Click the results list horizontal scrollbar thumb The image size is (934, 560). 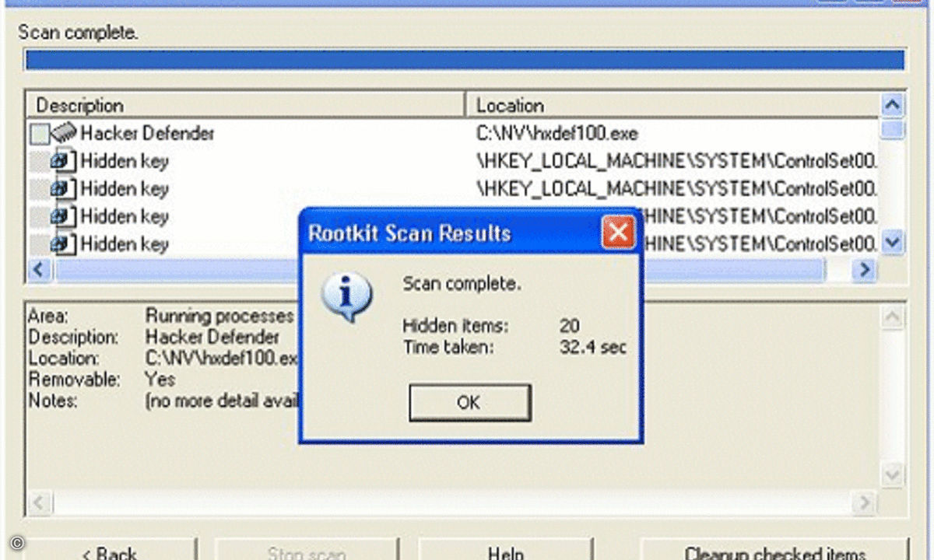439,270
